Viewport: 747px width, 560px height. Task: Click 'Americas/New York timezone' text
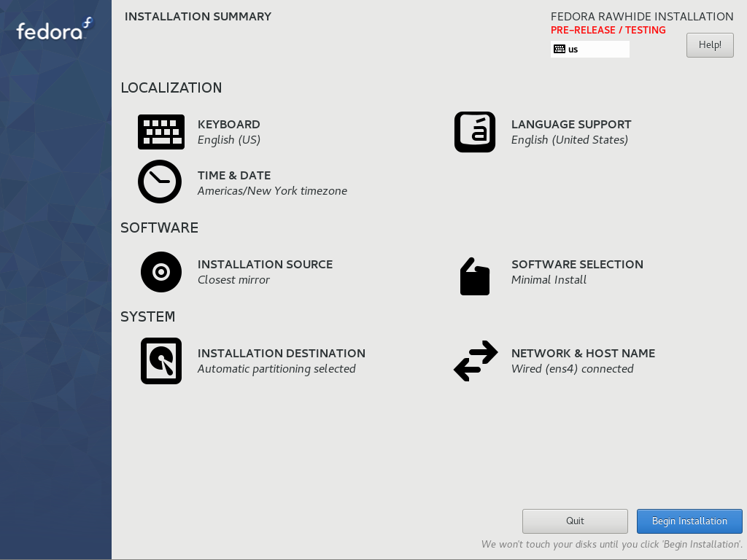273,191
